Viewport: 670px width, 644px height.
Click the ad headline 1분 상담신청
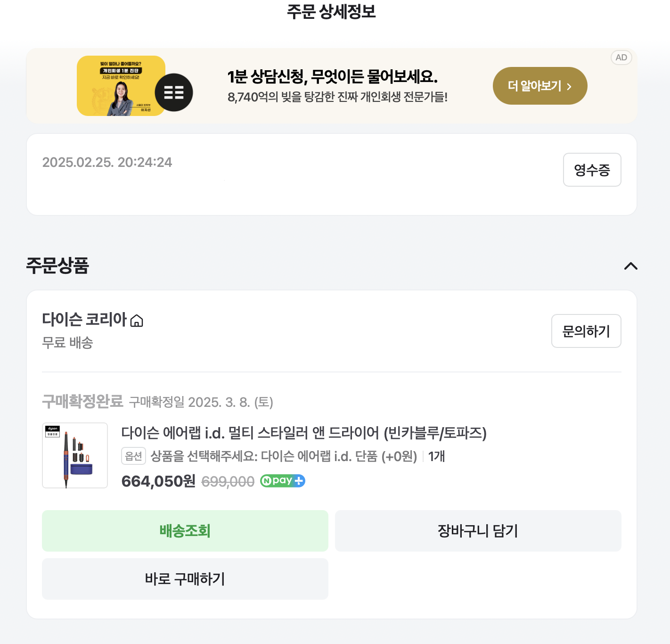click(332, 76)
